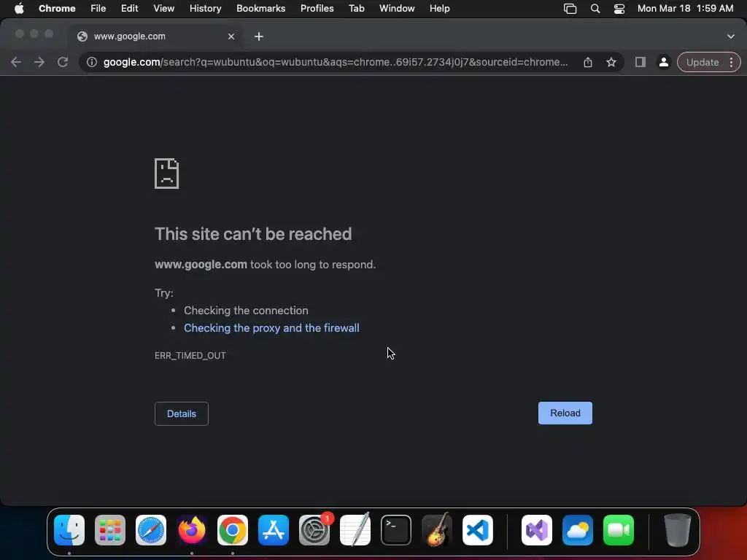Image resolution: width=747 pixels, height=560 pixels.
Task: Bookmark this tab with the star icon
Action: tap(611, 63)
